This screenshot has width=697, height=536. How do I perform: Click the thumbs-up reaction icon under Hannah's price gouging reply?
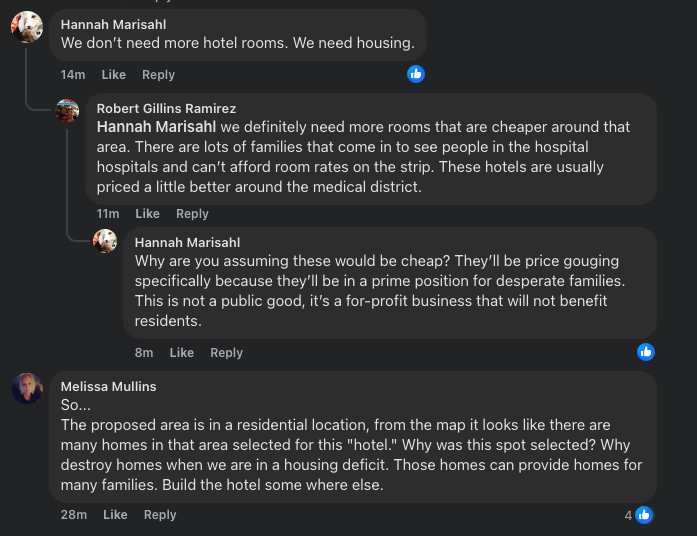(x=645, y=352)
